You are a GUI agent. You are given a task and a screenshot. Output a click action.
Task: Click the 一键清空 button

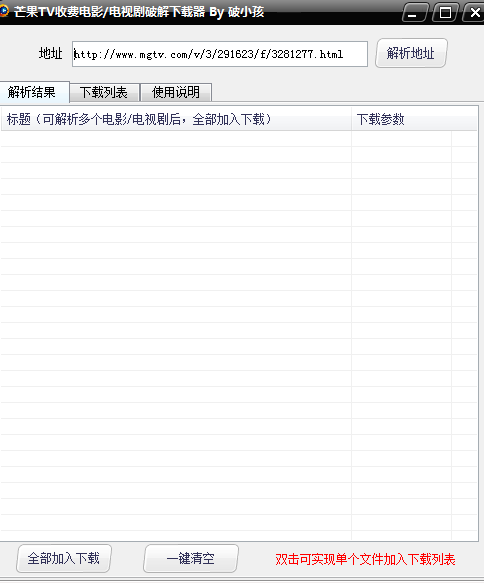(191, 558)
